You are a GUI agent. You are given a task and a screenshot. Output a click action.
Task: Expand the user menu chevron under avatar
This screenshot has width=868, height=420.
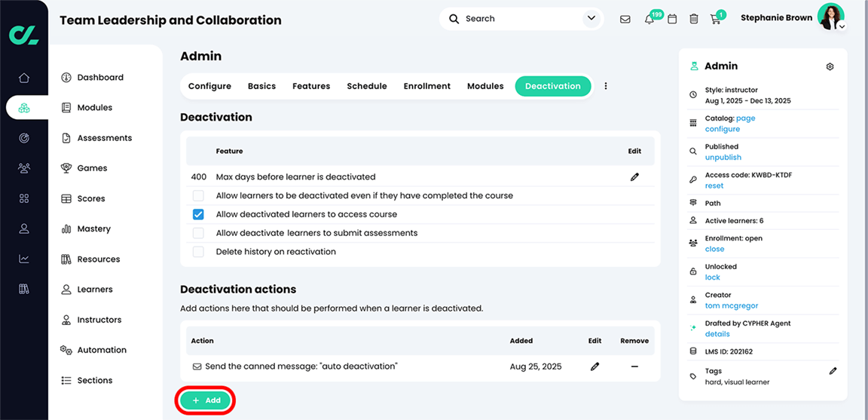(842, 26)
